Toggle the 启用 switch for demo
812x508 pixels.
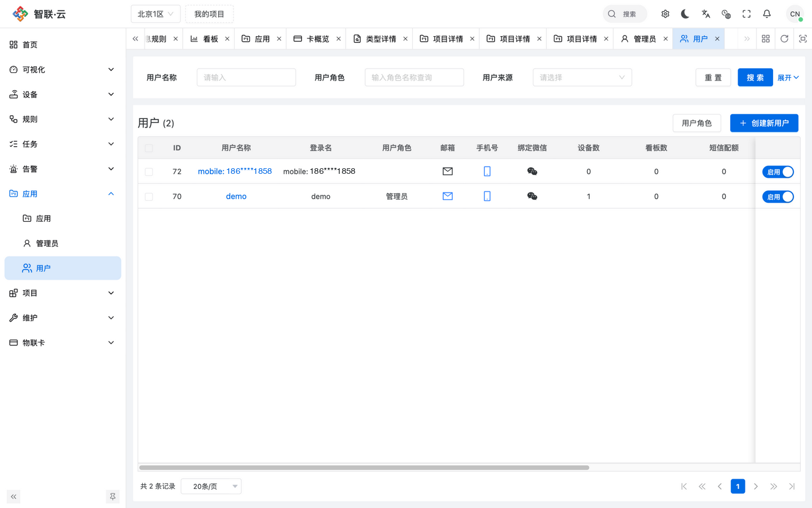[778, 197]
